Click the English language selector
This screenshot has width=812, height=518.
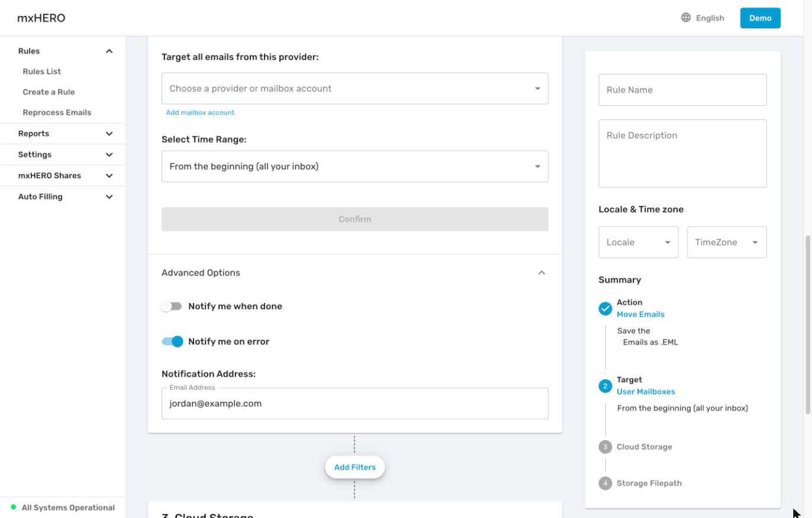click(703, 18)
